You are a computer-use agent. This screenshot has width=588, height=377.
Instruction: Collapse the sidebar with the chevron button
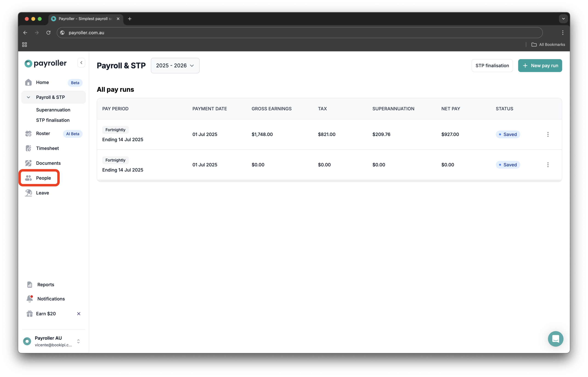pos(81,63)
